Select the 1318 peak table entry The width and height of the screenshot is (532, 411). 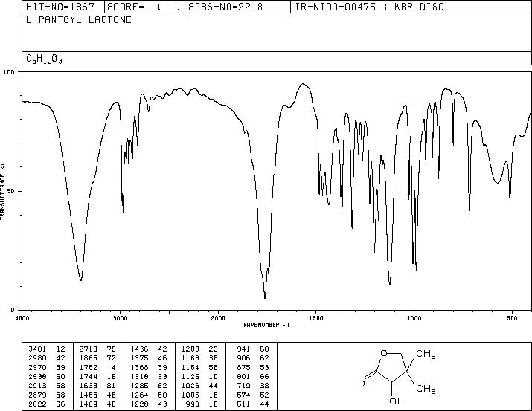(x=149, y=376)
